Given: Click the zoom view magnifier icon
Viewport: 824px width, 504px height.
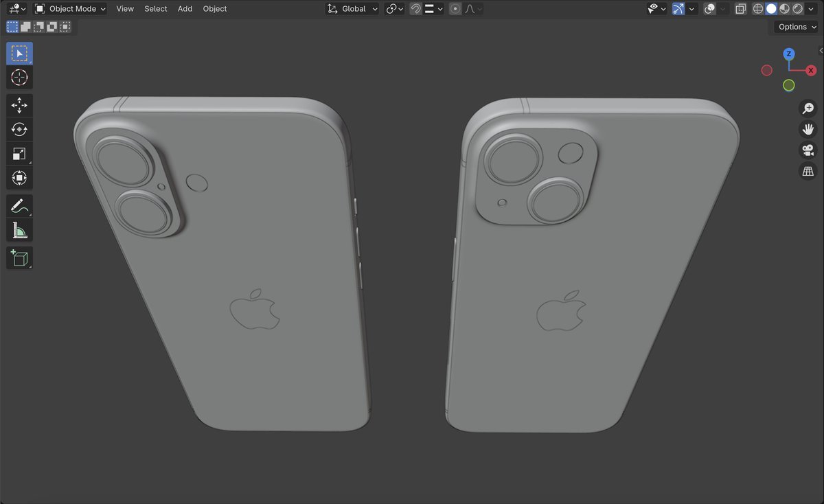Looking at the screenshot, I should pyautogui.click(x=808, y=108).
